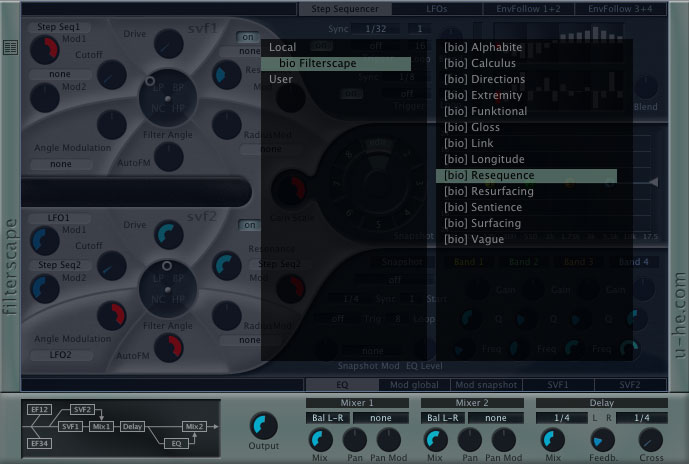689x464 pixels.
Task: Adjust the Mixer 2 Pan knob
Action: point(470,440)
